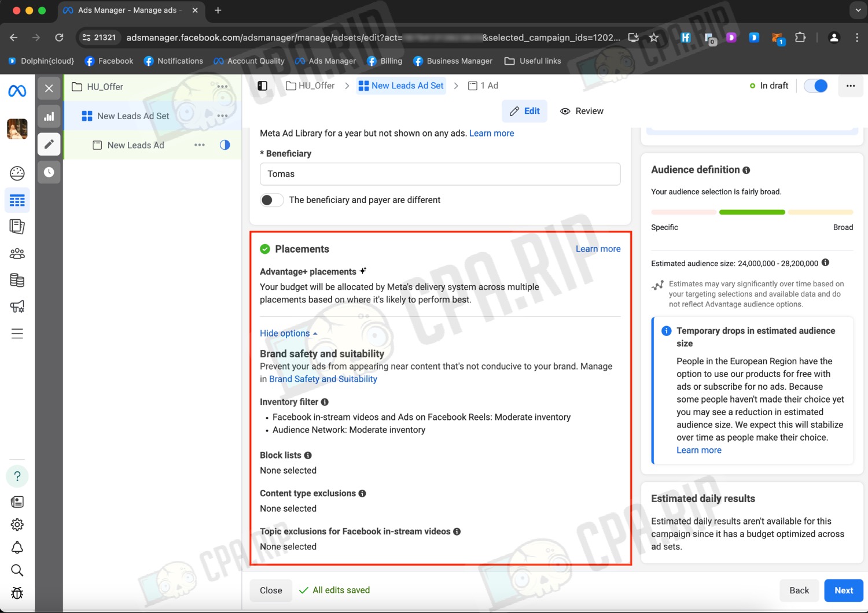Viewport: 868px width, 613px height.
Task: Open HU_Offer campaign more options dots
Action: click(x=222, y=87)
